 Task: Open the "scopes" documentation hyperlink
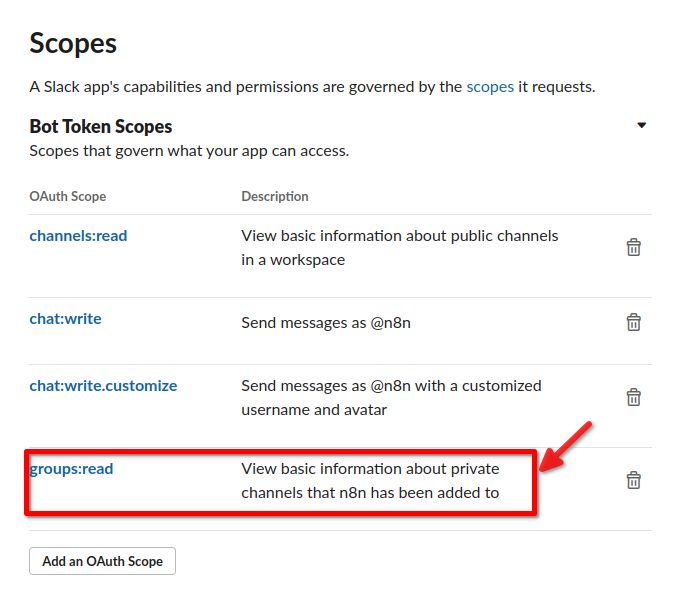[x=490, y=86]
